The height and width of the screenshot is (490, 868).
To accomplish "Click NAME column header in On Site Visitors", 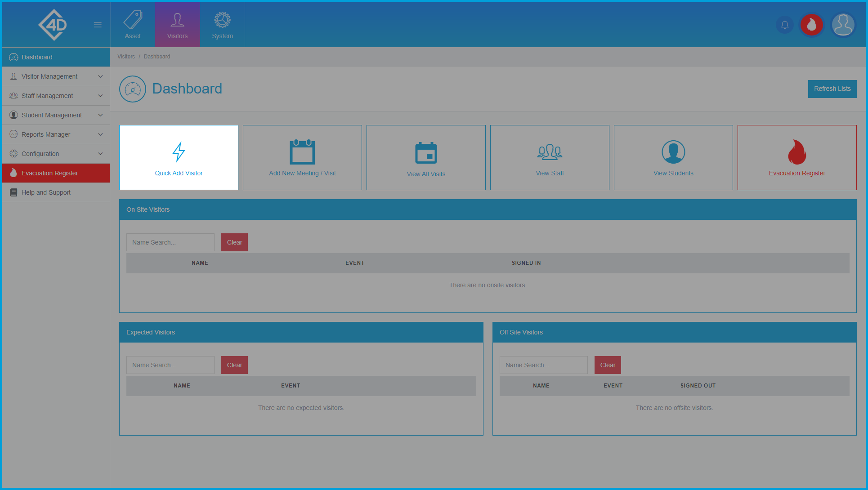I will 200,263.
